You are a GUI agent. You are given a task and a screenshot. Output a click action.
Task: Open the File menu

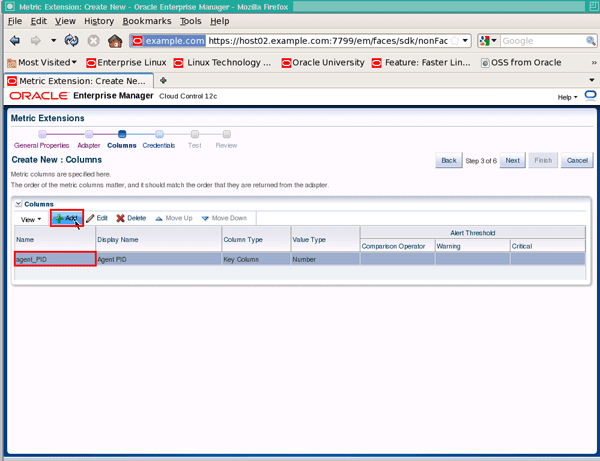[x=15, y=21]
